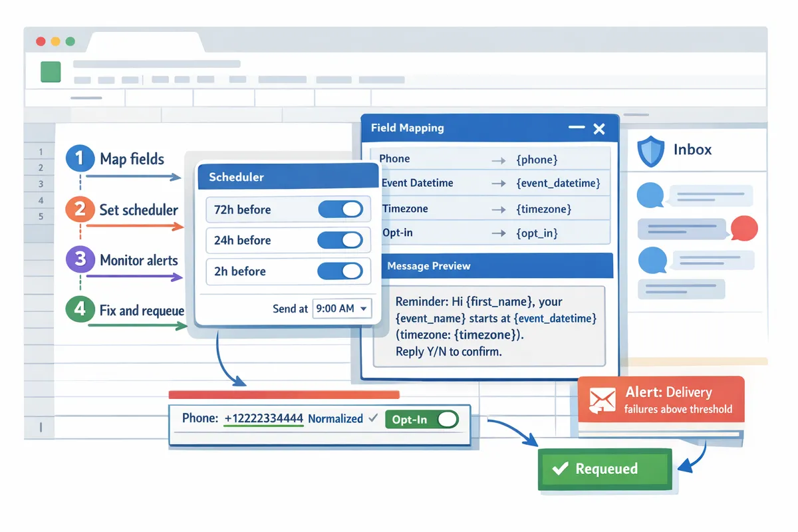Select the Phone mapping row
This screenshot has height=532, width=798.
[x=490, y=159]
